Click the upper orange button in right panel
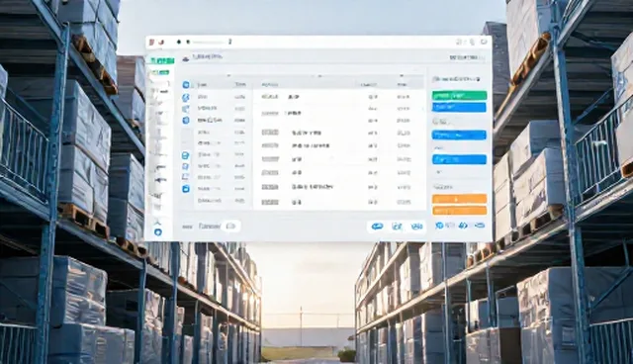The width and height of the screenshot is (633, 364). point(459,199)
